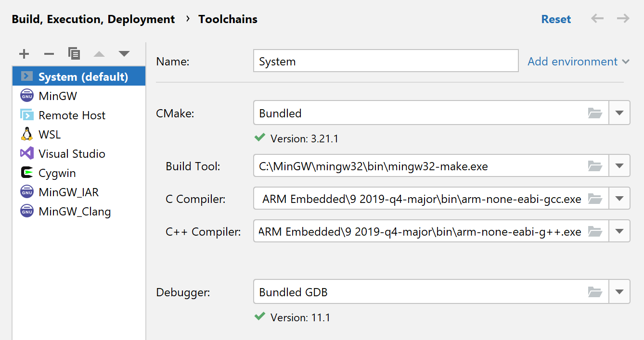Viewport: 644px width, 340px height.
Task: Browse for a CMake executable with folder icon
Action: tap(595, 113)
